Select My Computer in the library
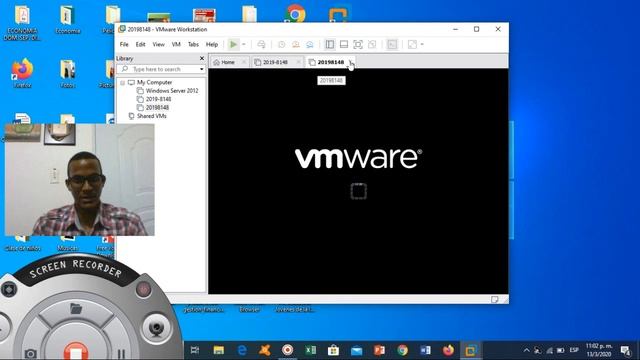 [154, 82]
